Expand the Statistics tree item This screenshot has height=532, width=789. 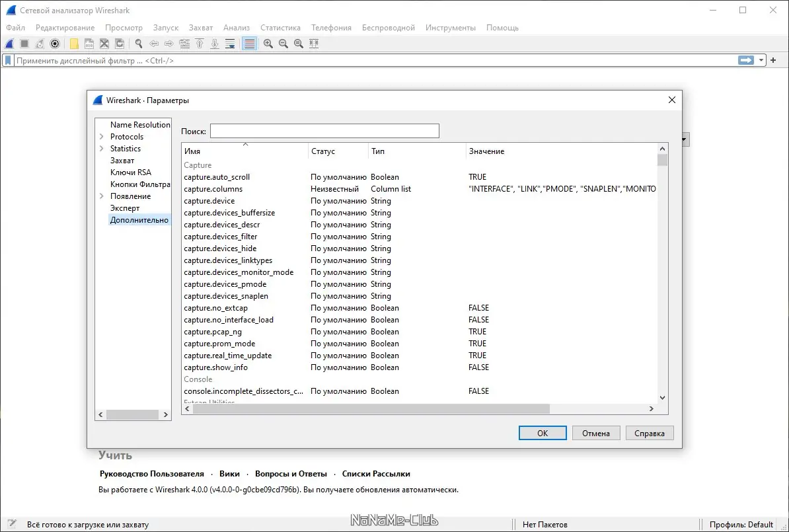pos(102,149)
